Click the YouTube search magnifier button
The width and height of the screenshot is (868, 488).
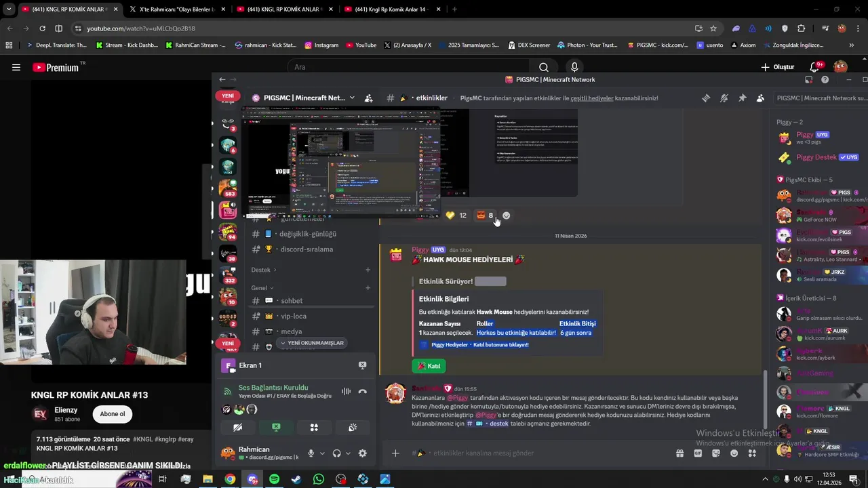pyautogui.click(x=543, y=67)
